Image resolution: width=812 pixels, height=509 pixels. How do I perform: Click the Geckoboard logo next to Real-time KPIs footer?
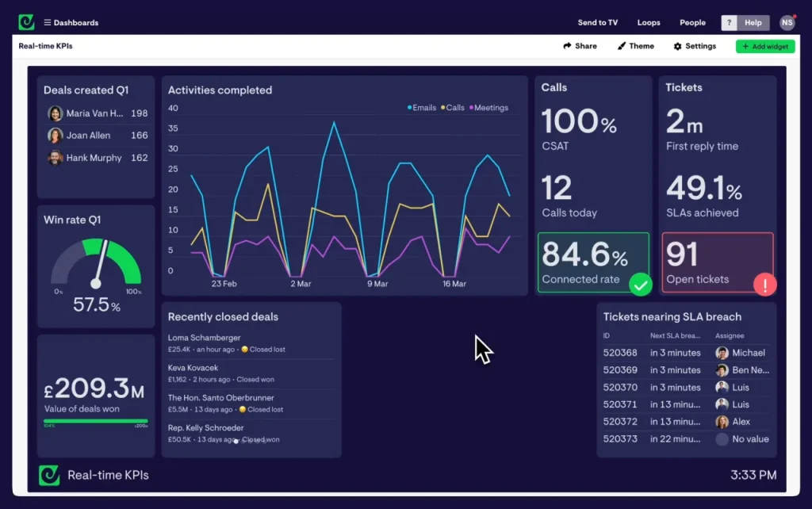[x=49, y=475]
